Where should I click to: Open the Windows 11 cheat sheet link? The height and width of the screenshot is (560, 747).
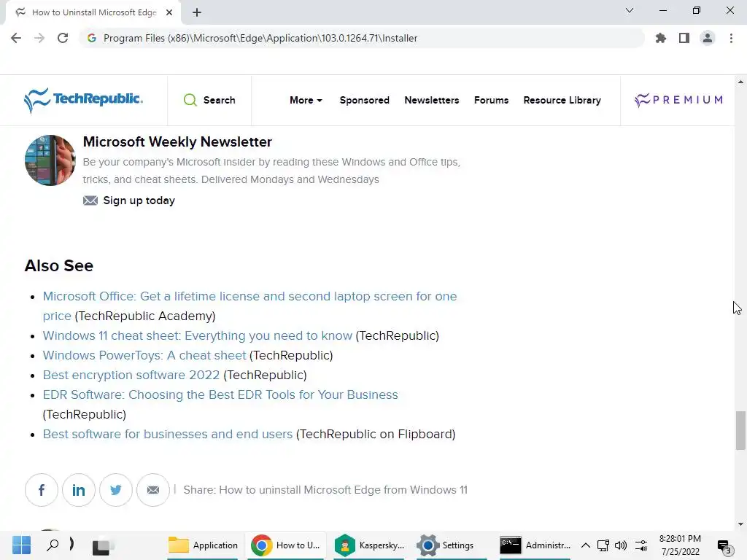(x=197, y=335)
